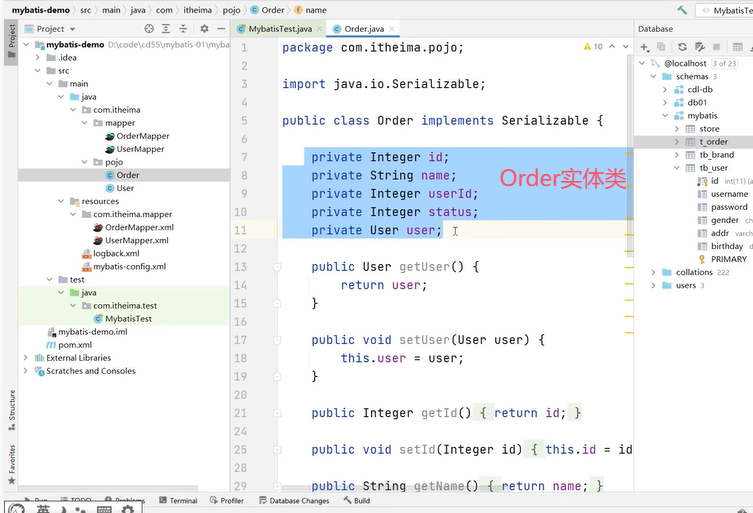Click t_order table icon in Database

click(690, 142)
